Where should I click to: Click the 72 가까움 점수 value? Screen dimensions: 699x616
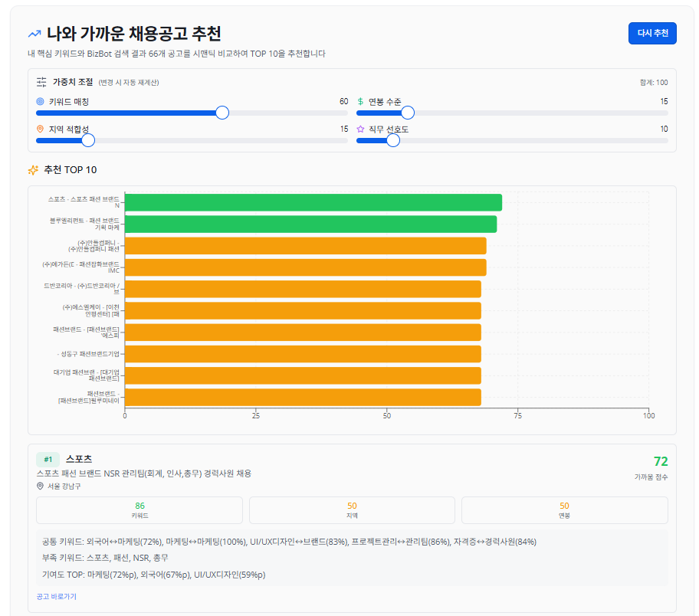click(661, 461)
